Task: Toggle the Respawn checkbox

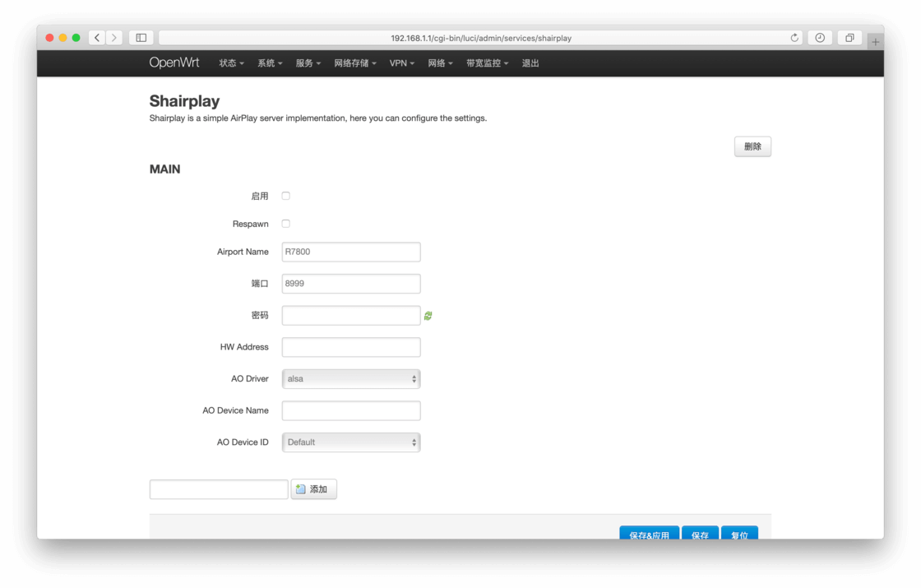Action: (286, 224)
